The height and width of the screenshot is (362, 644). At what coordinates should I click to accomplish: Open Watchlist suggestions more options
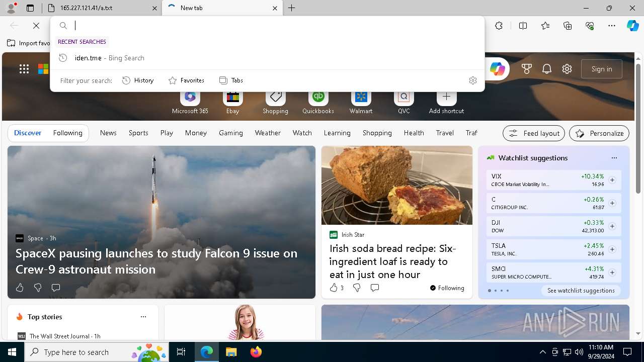[x=614, y=158]
